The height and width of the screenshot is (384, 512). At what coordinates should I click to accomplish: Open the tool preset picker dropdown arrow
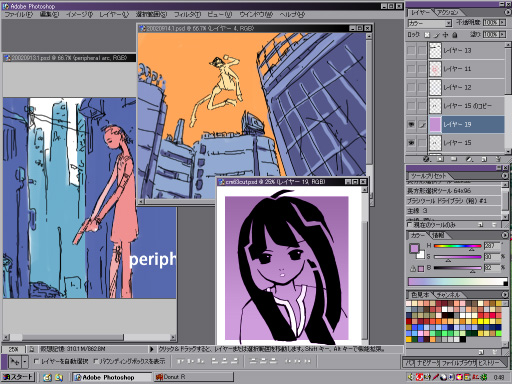pos(25,361)
